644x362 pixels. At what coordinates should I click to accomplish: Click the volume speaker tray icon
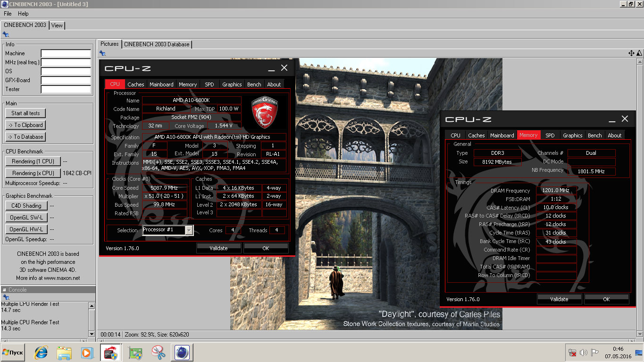[584, 353]
